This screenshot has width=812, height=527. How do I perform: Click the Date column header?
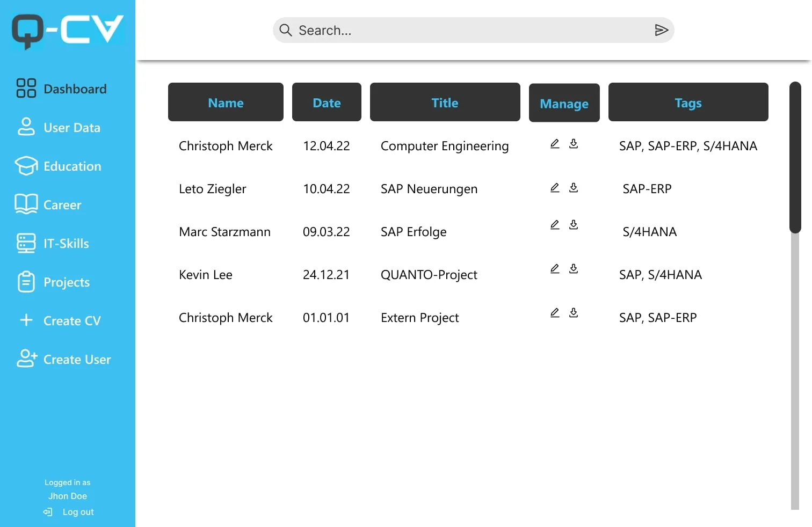coord(327,103)
